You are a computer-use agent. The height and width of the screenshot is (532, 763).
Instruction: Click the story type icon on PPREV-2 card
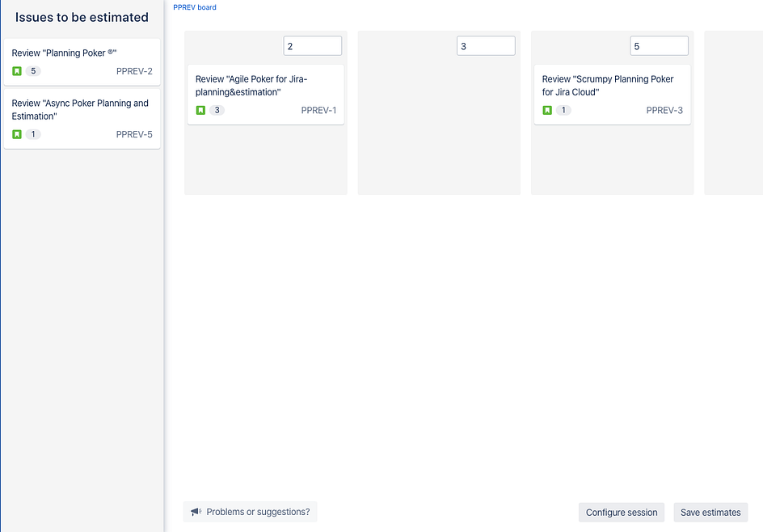pos(16,71)
